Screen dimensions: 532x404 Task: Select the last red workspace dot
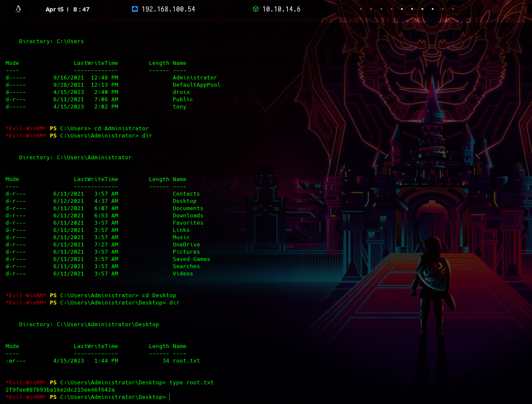[x=453, y=9]
